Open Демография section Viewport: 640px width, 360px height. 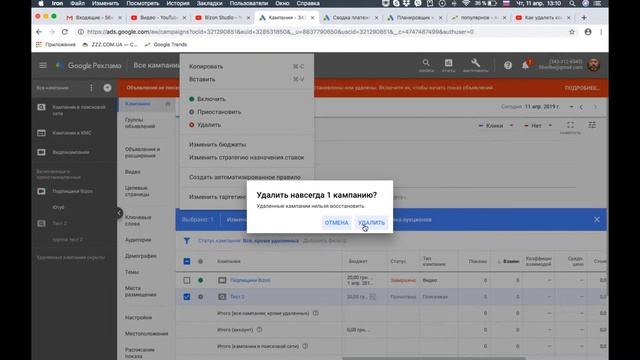141,256
